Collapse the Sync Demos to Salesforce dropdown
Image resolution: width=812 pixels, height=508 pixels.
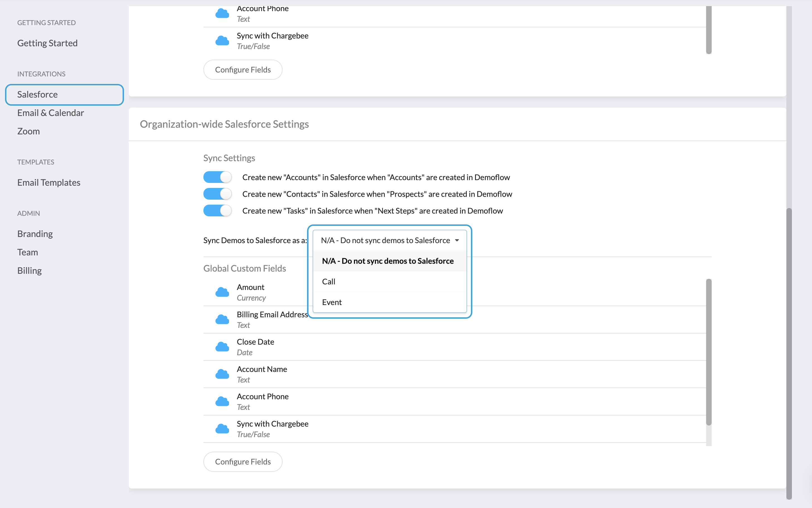click(x=390, y=240)
